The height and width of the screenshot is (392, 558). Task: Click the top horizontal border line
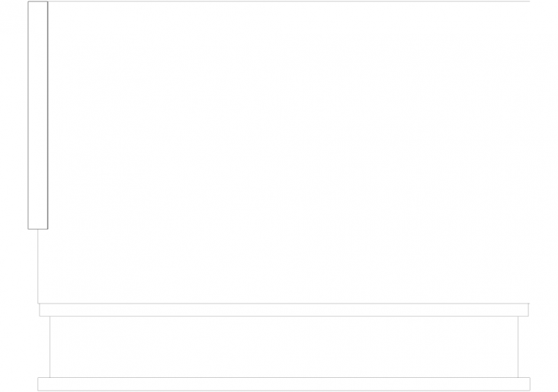(x=289, y=1)
